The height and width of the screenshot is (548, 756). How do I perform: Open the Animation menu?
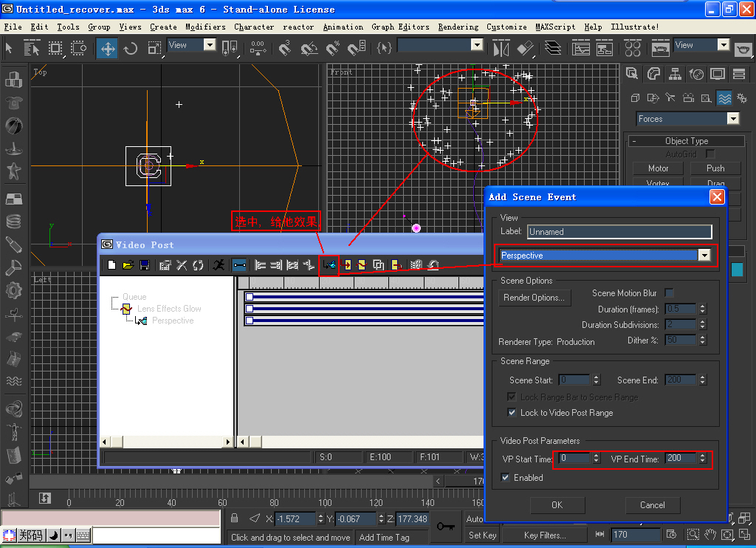(343, 27)
